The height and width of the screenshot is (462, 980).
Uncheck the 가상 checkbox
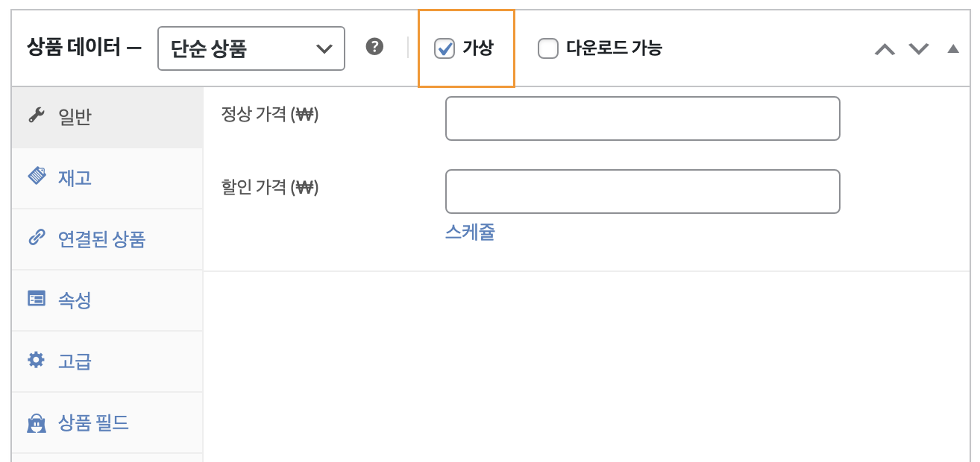tap(445, 49)
